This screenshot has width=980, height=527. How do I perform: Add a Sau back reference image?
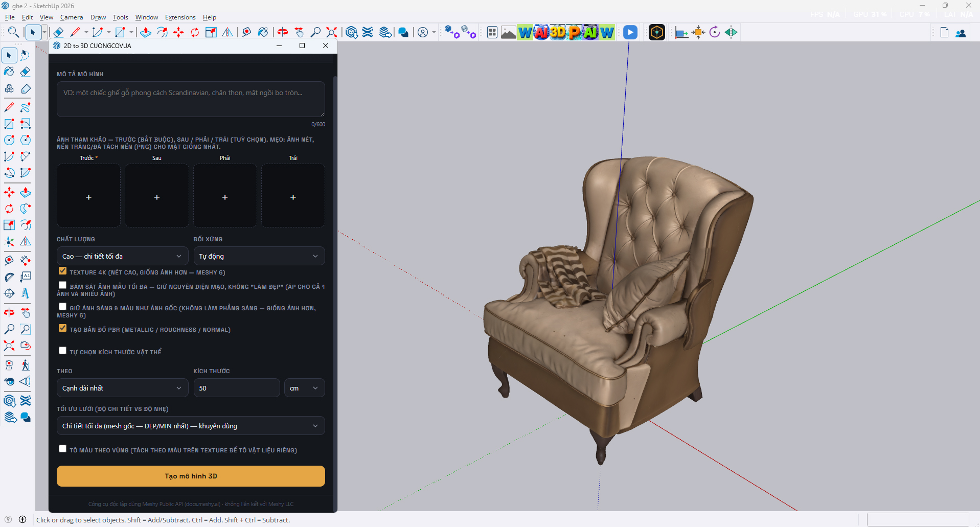pyautogui.click(x=157, y=196)
